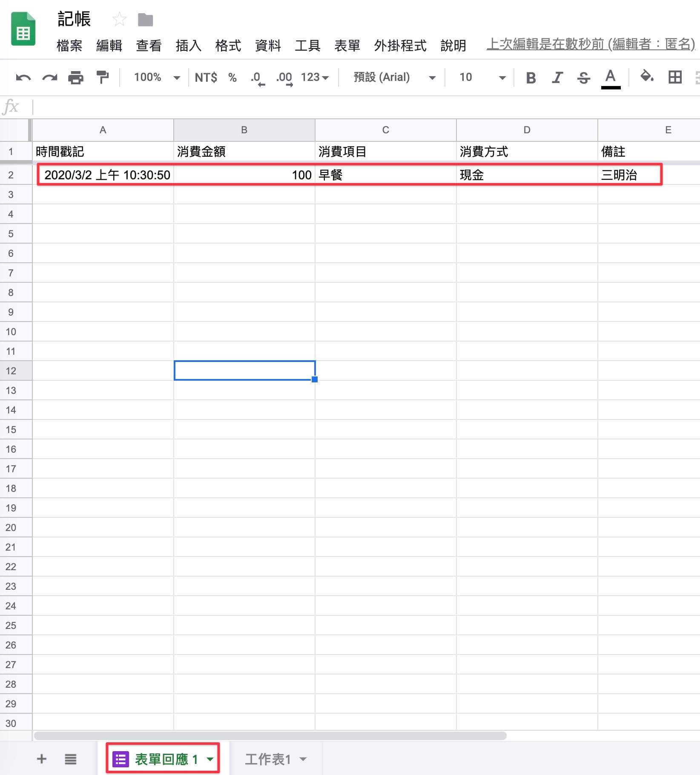Click the 消費項目 header cell
Image resolution: width=700 pixels, height=775 pixels.
(x=386, y=152)
